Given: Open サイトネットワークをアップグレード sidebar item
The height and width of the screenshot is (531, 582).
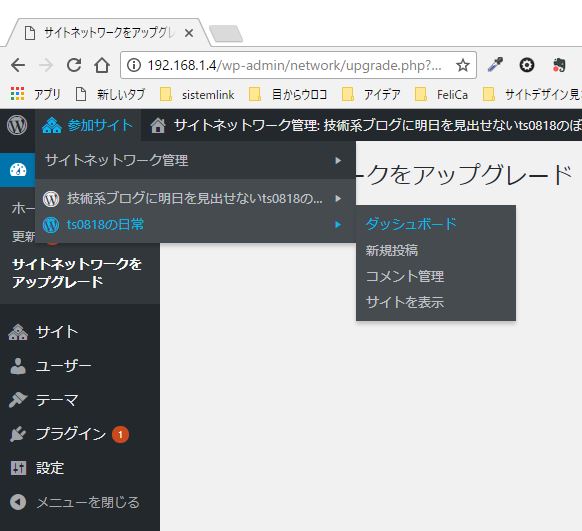Looking at the screenshot, I should pos(77,273).
